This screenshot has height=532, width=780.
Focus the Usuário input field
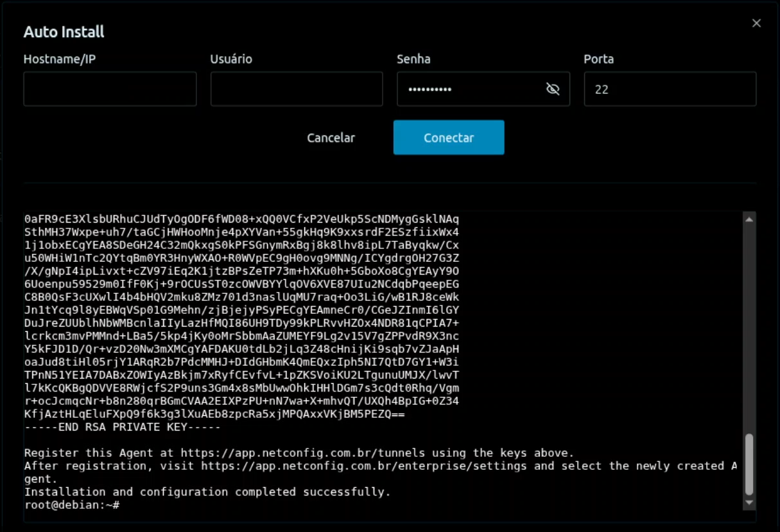[x=297, y=89]
